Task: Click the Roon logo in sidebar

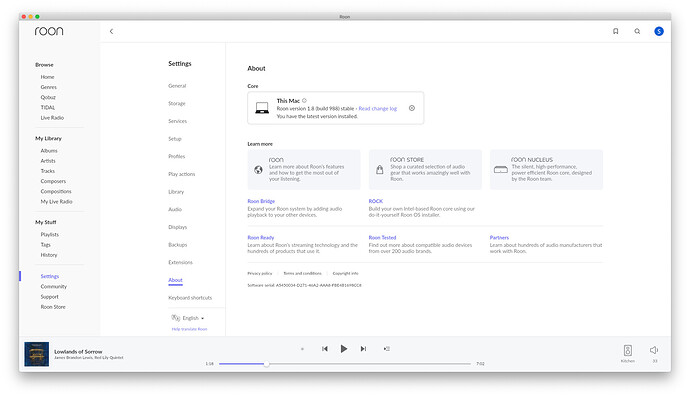Action: pyautogui.click(x=49, y=31)
